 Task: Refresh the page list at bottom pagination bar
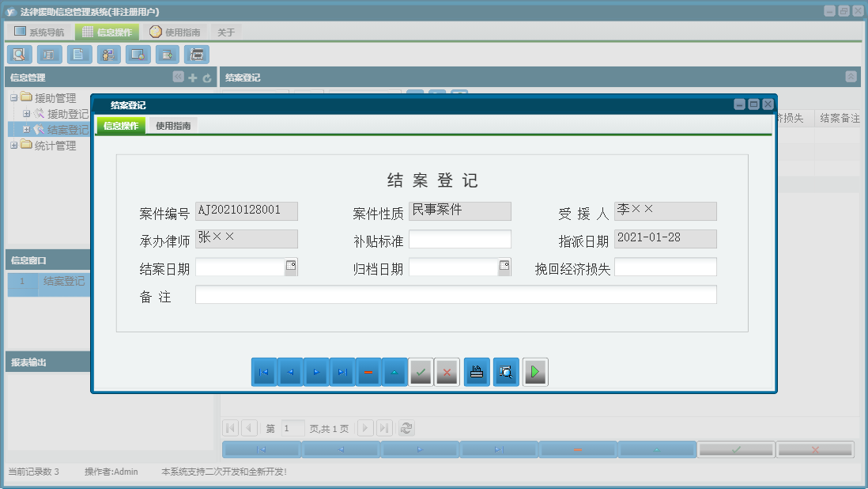point(406,428)
